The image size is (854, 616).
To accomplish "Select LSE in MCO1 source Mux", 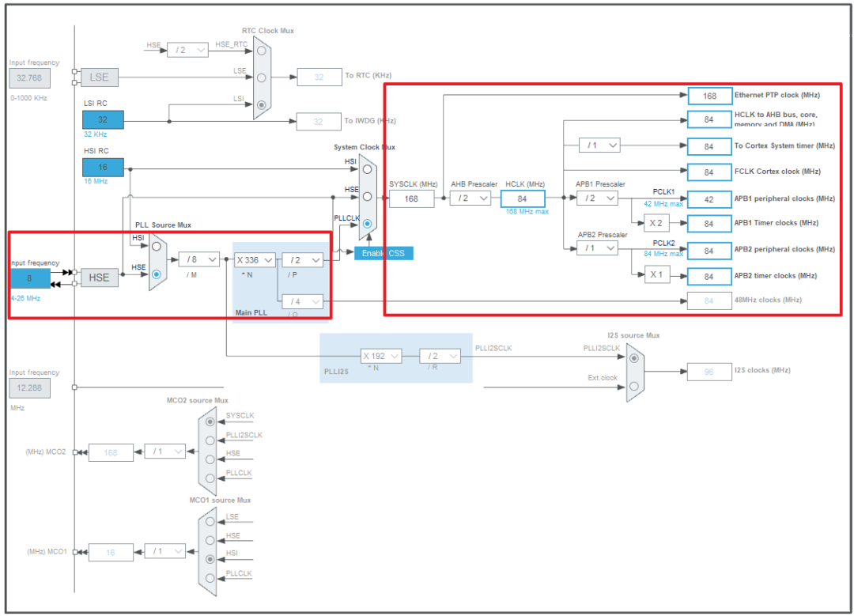I will coord(210,522).
